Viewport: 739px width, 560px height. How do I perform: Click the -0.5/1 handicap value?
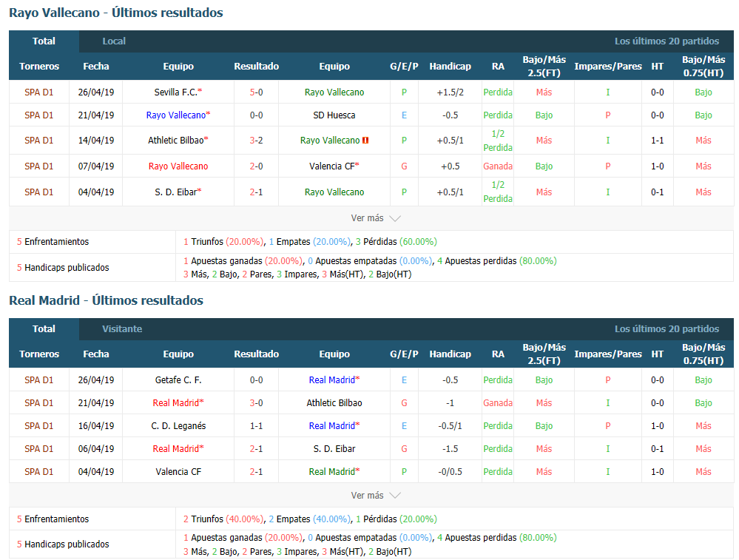450,425
